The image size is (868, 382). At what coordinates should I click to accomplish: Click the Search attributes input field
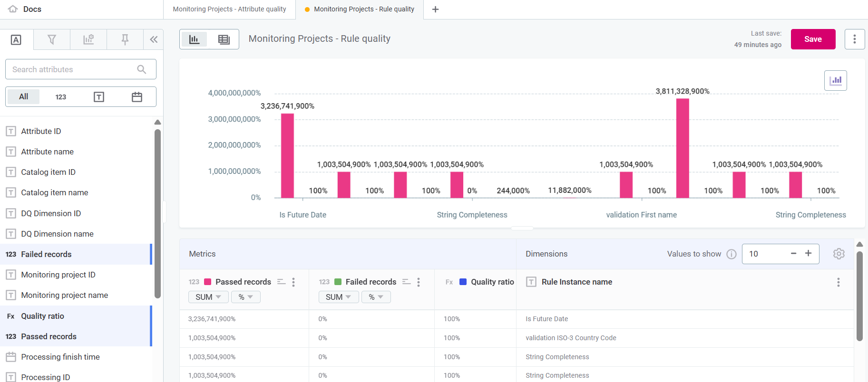tap(74, 69)
